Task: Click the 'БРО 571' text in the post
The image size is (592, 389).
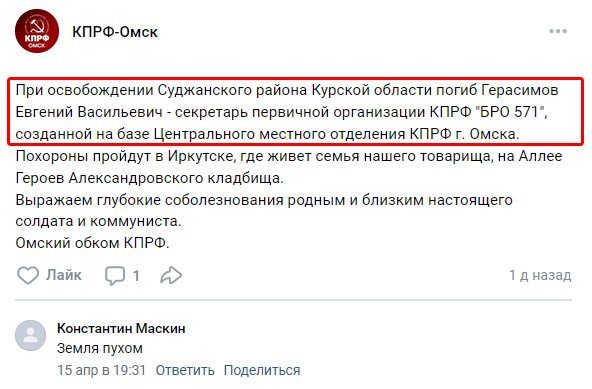Action: [x=509, y=112]
